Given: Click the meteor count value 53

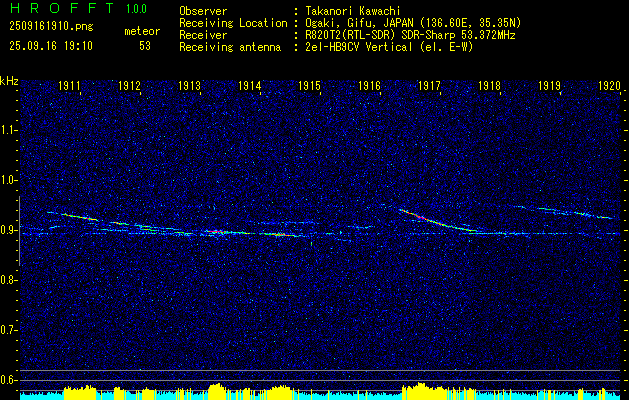Looking at the screenshot, I should (x=145, y=46).
